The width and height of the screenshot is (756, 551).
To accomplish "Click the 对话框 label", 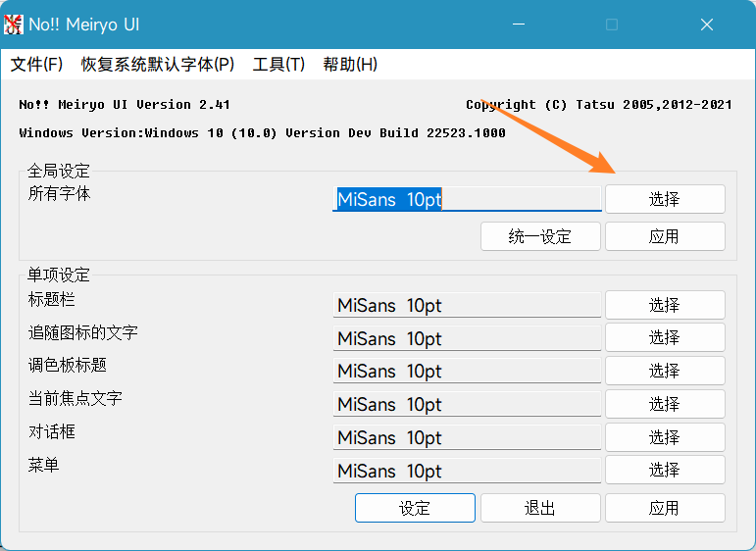I will 52,432.
